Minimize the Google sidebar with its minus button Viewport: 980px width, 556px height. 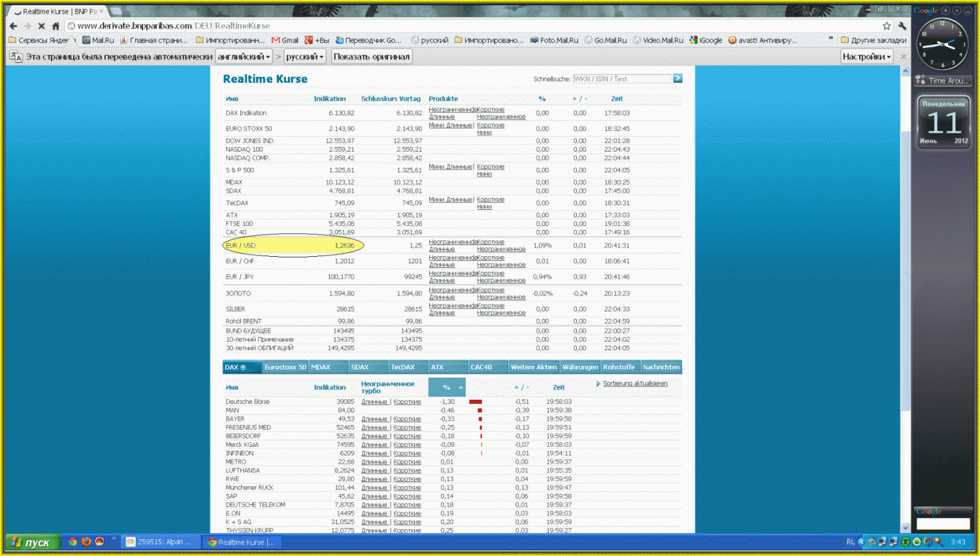tap(968, 10)
